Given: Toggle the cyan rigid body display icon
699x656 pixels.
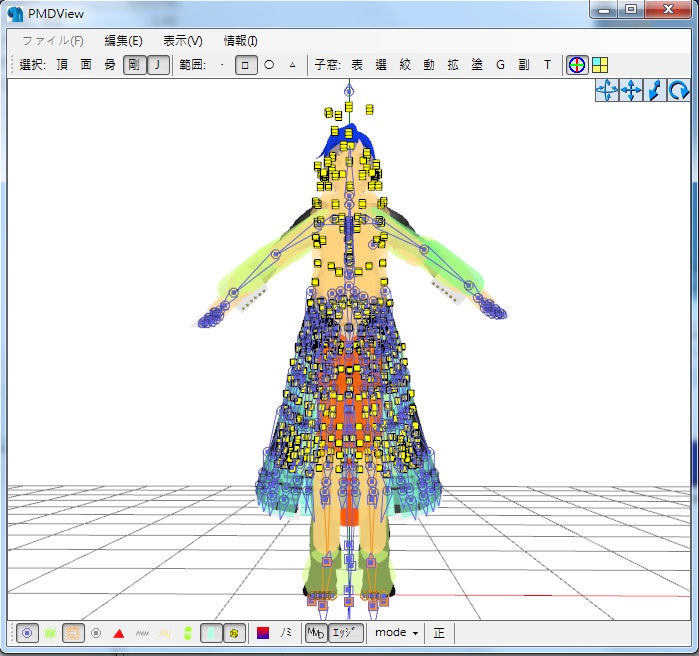Looking at the screenshot, I should pos(211,633).
